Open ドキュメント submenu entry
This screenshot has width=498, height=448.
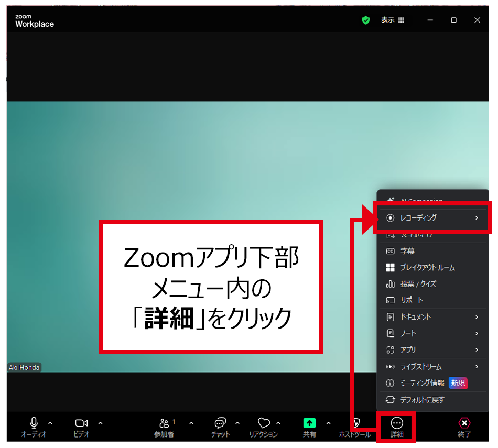pos(432,317)
